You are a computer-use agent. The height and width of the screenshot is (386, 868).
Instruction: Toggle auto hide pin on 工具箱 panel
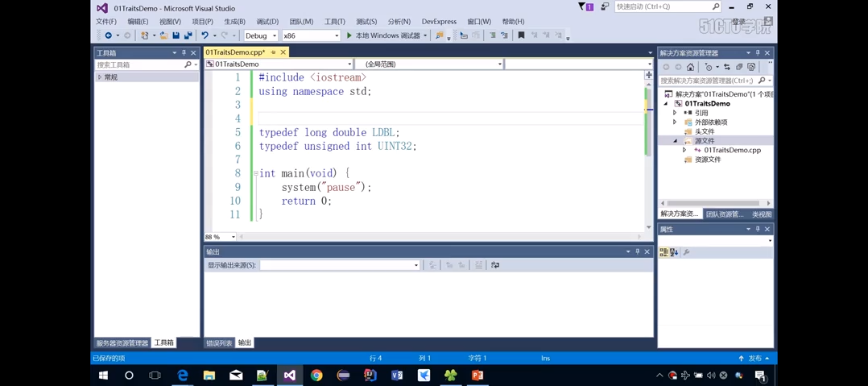(184, 53)
